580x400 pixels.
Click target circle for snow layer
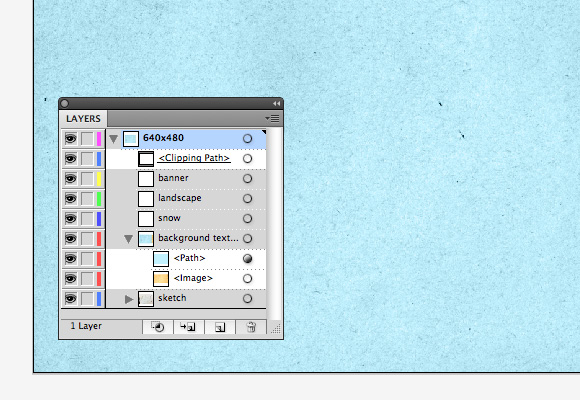247,219
